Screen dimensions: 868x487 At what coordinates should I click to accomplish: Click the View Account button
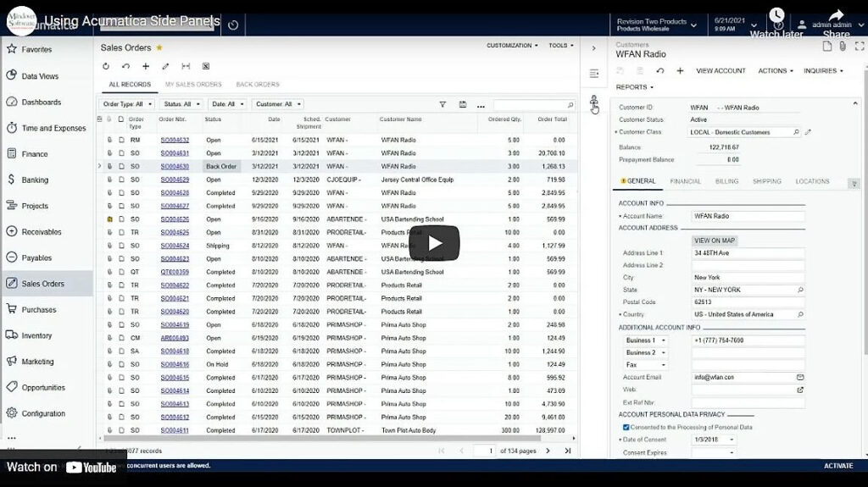coord(721,71)
